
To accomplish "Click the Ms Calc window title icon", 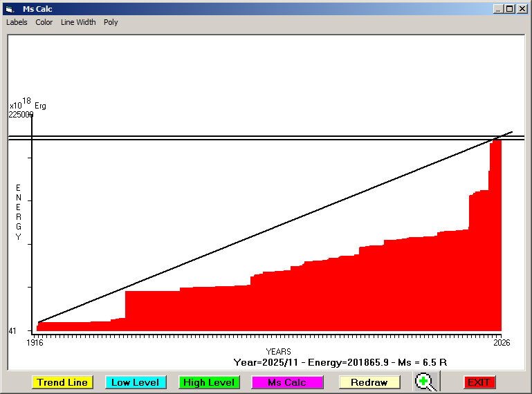I will point(10,9).
